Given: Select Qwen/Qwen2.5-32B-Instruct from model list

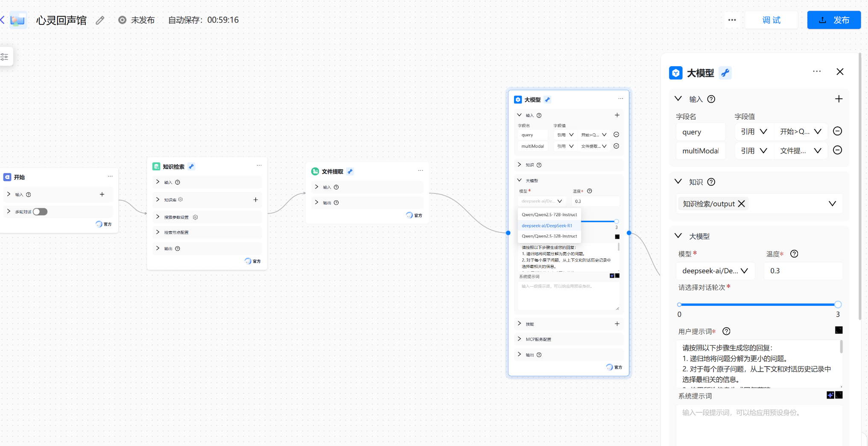Looking at the screenshot, I should pyautogui.click(x=549, y=236).
